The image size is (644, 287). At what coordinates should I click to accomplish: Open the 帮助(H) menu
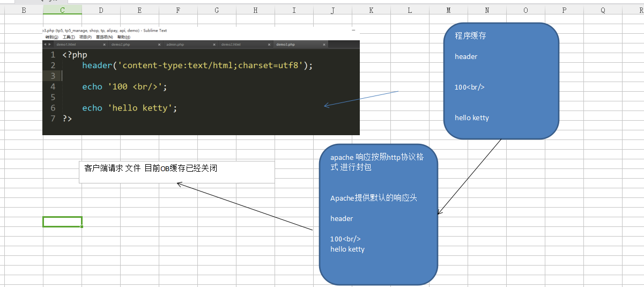click(x=123, y=37)
